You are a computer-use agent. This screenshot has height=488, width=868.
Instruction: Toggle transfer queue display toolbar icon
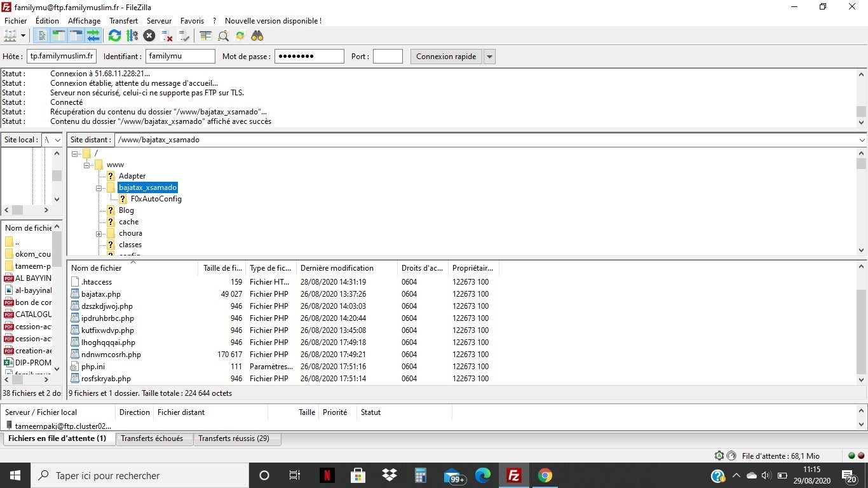pyautogui.click(x=93, y=36)
